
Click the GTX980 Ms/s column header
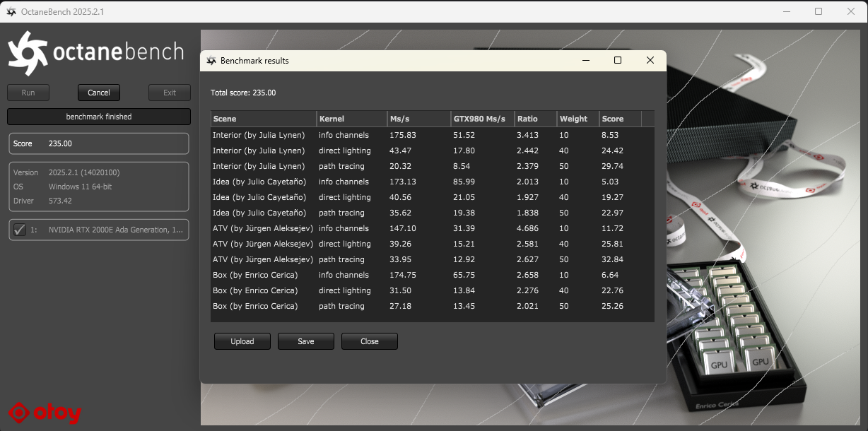(483, 119)
